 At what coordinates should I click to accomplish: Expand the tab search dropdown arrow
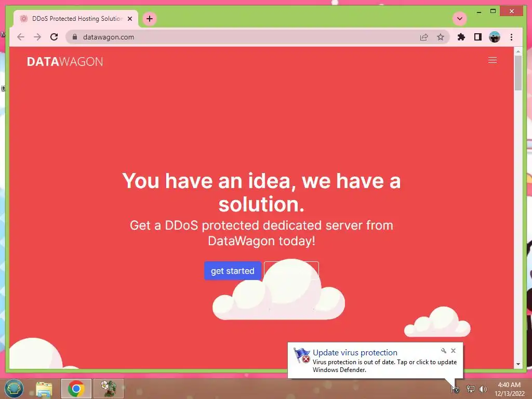click(x=460, y=19)
